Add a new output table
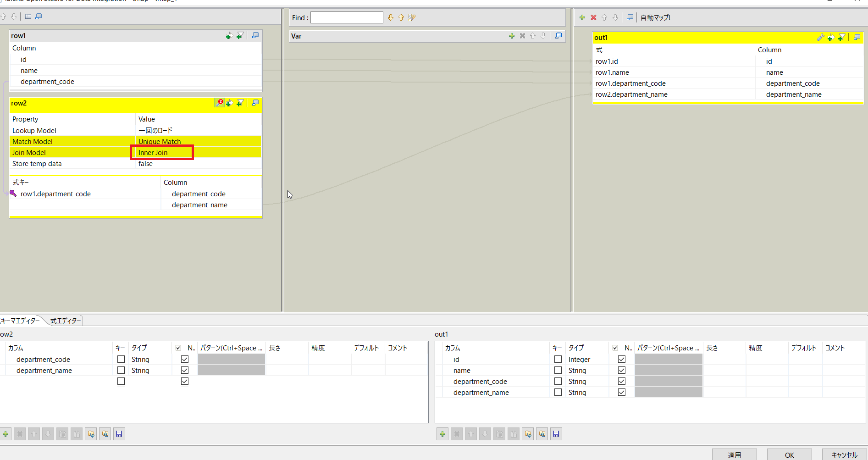Screen dimensions: 868x460 tap(582, 17)
